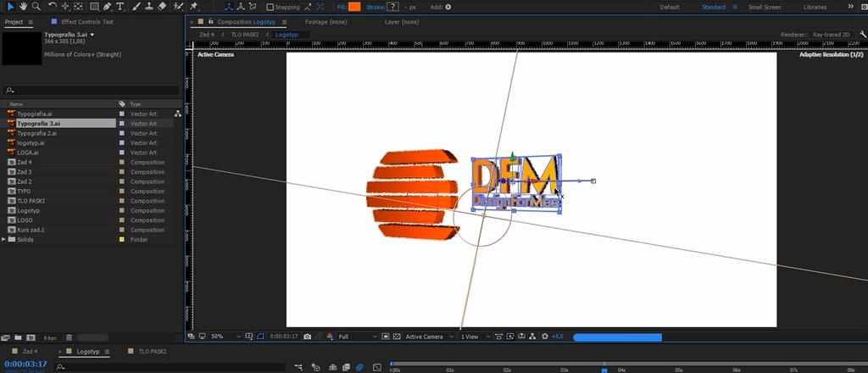Select the Hand tool
Viewport: 868px width, 373px height.
pos(24,7)
